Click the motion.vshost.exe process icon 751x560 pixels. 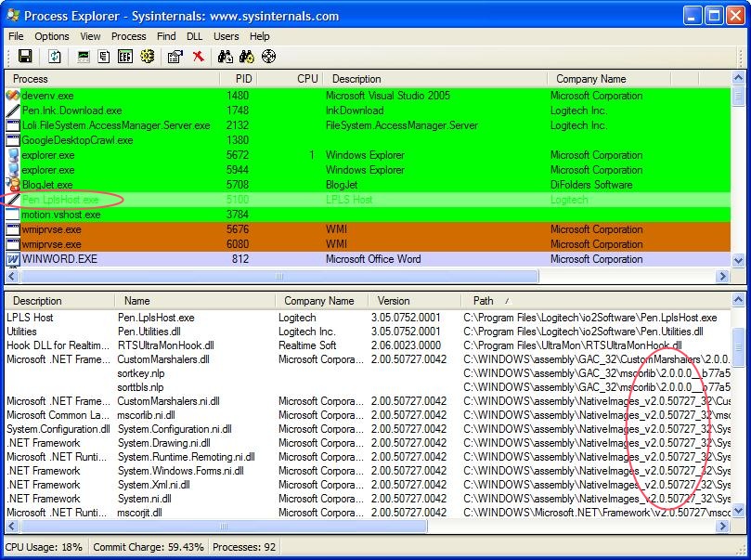click(x=13, y=215)
